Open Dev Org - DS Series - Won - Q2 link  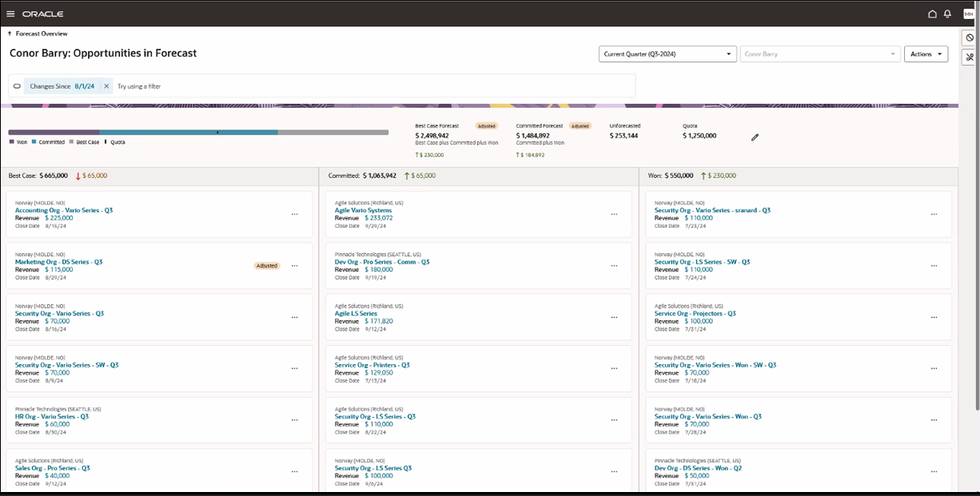click(x=698, y=468)
